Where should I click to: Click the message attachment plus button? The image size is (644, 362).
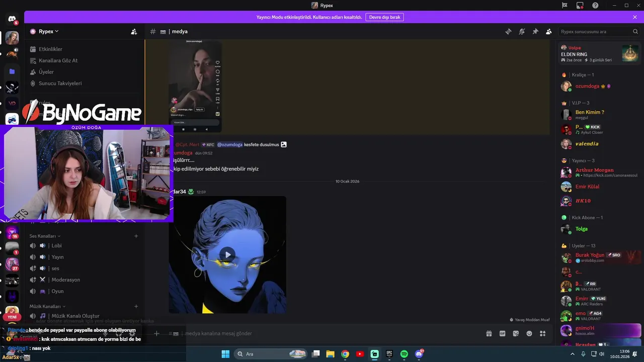point(156,333)
